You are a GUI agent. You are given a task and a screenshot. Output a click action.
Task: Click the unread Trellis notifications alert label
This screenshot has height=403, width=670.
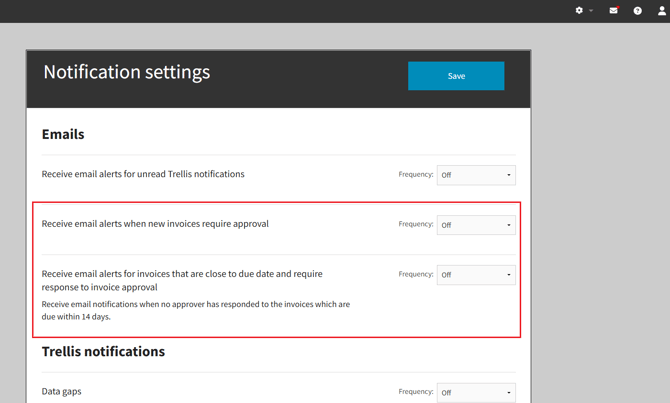click(143, 174)
